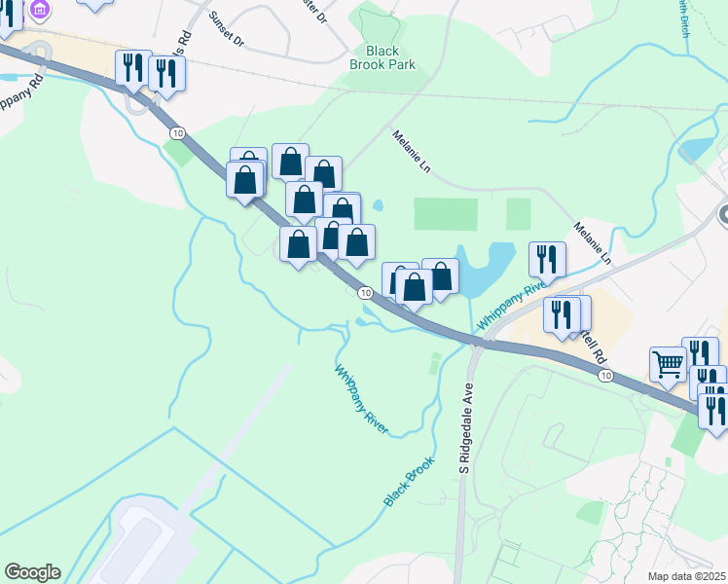Click the Whippany River label below Route 10
This screenshot has height=584, width=728.
pyautogui.click(x=361, y=400)
